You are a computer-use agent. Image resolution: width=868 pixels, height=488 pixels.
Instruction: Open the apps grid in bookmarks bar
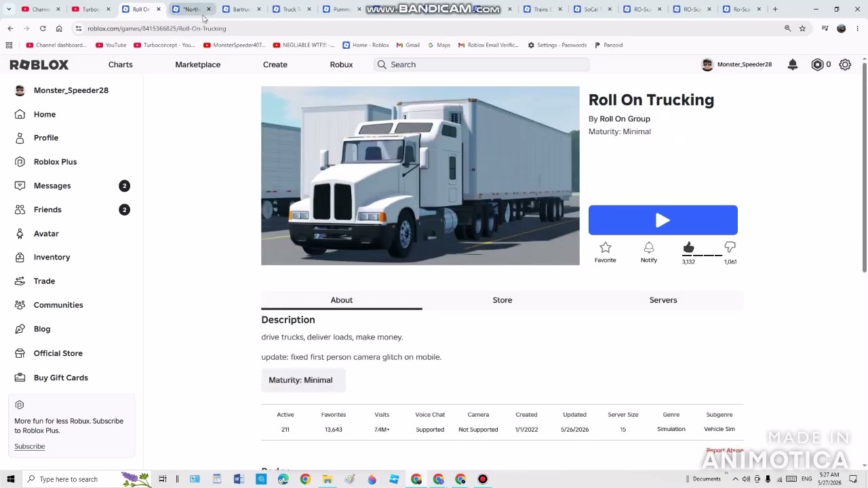tap(9, 45)
